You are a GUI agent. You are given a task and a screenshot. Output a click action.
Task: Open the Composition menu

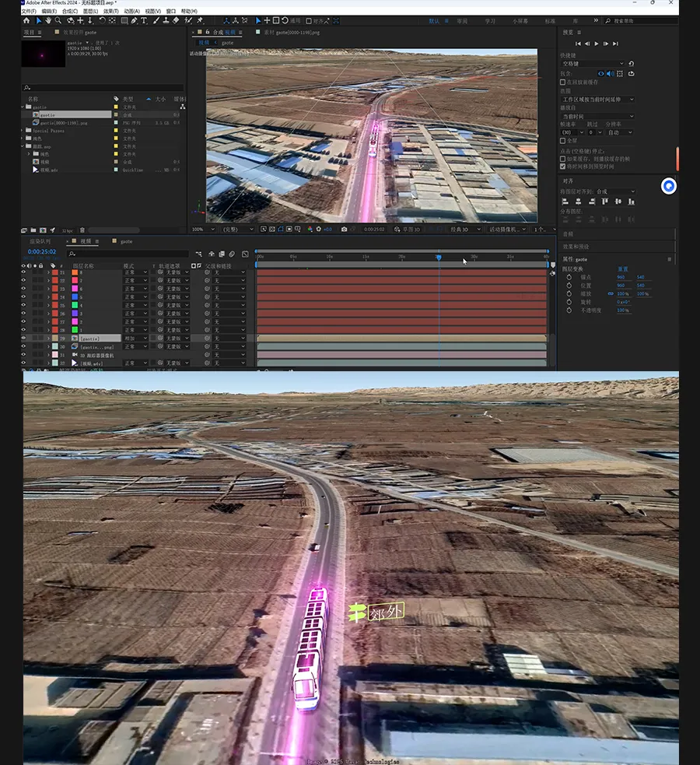point(70,11)
